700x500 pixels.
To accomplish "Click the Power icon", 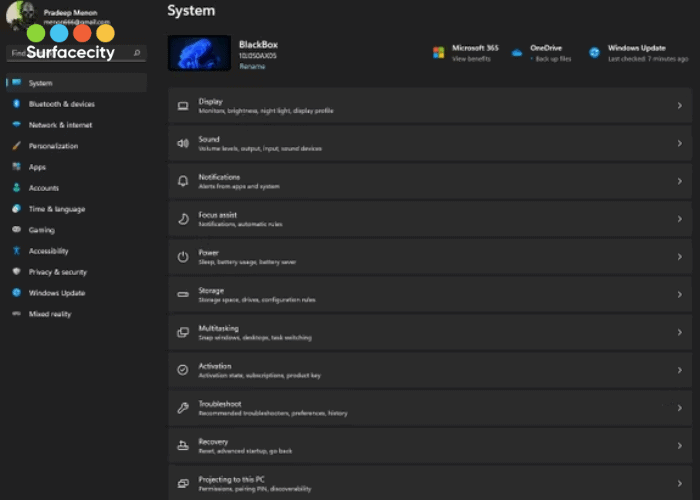I will click(183, 257).
